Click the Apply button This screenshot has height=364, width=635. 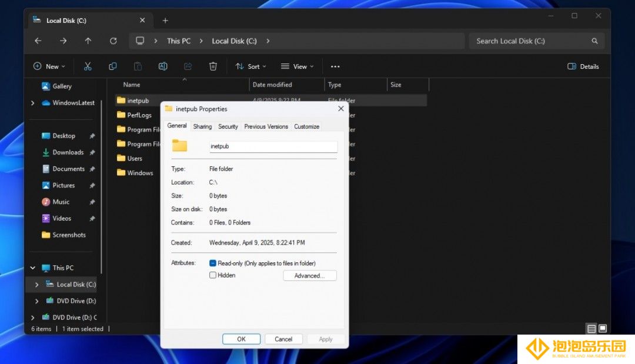click(326, 339)
